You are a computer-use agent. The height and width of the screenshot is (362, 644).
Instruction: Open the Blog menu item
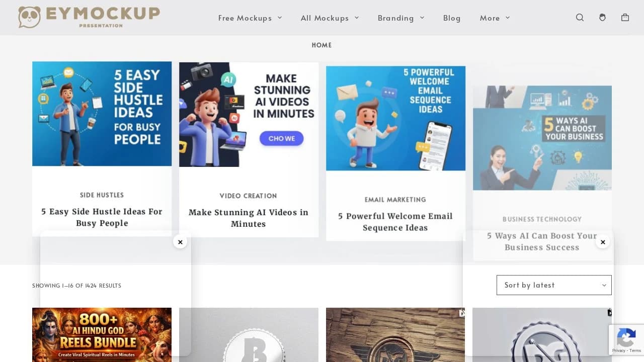click(x=452, y=18)
